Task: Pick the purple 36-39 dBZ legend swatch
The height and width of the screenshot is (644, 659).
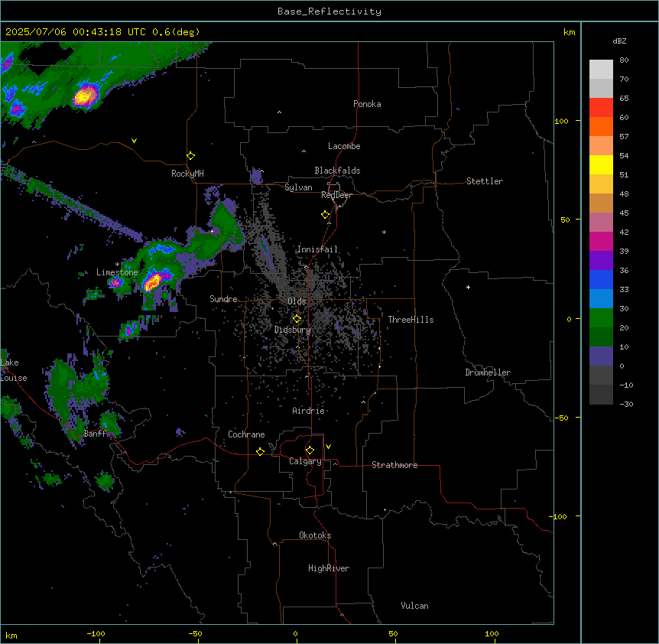Action: coord(601,261)
